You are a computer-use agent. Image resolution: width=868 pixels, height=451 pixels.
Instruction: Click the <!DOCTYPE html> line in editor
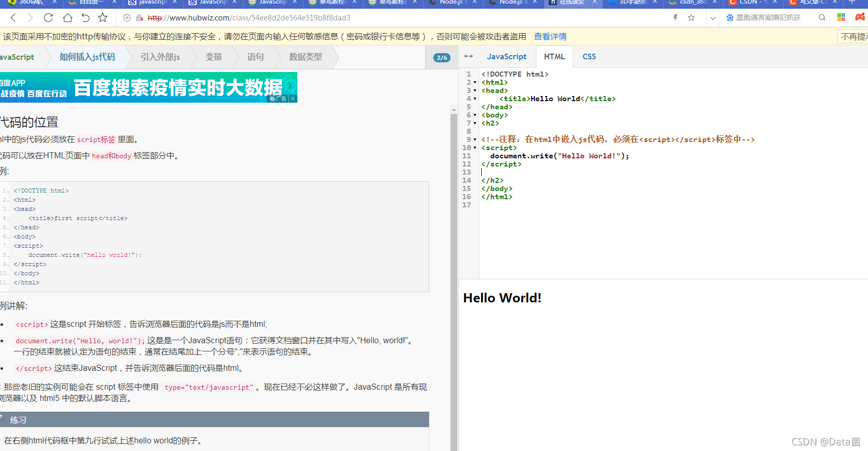pos(514,74)
